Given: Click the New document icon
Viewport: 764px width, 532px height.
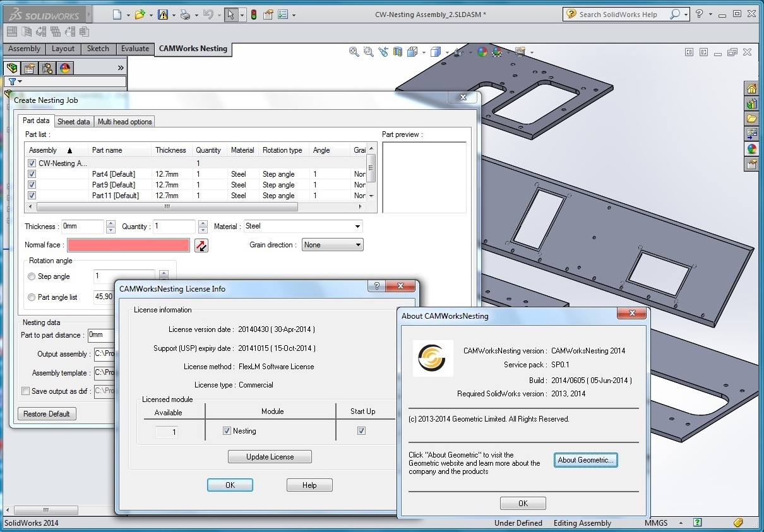Looking at the screenshot, I should point(117,15).
